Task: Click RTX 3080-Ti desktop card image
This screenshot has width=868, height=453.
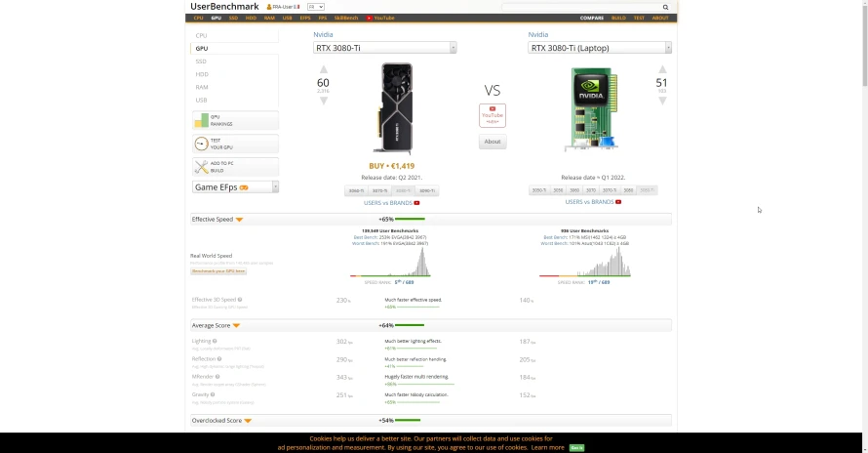Action: click(x=395, y=108)
